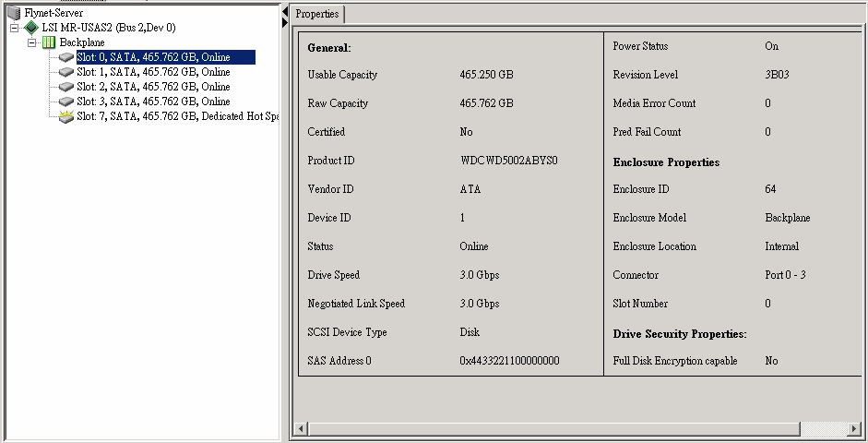Click the Device ID label
The image size is (868, 443).
[x=329, y=218]
